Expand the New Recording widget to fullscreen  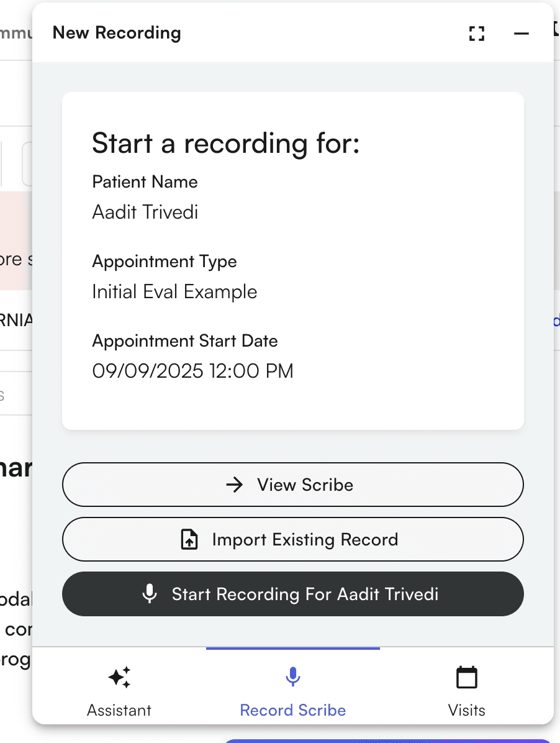click(476, 34)
